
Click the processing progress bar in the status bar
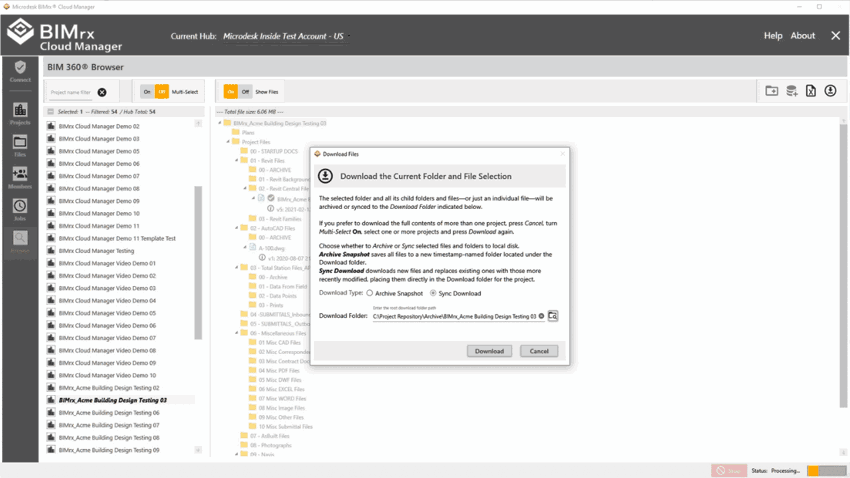tap(826, 470)
